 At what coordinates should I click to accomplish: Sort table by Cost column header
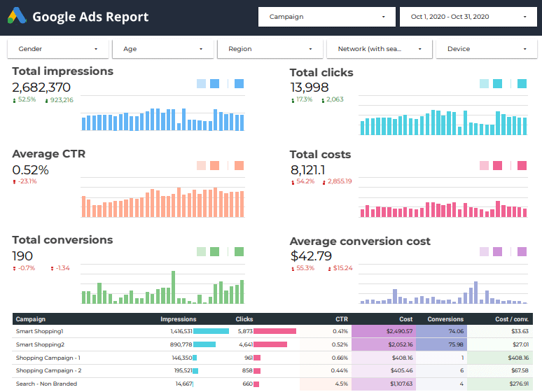pyautogui.click(x=406, y=319)
